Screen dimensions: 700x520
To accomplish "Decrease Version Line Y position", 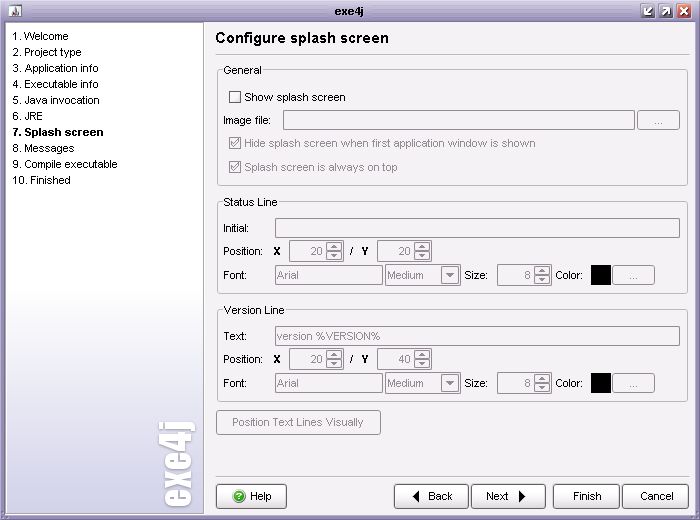I will click(422, 364).
